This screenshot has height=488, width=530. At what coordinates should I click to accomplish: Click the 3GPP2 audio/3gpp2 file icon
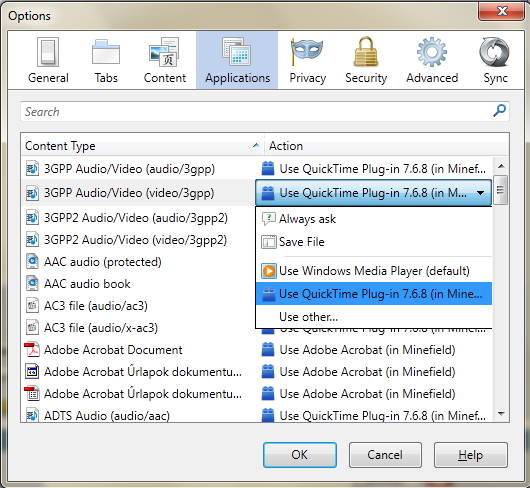tap(32, 218)
